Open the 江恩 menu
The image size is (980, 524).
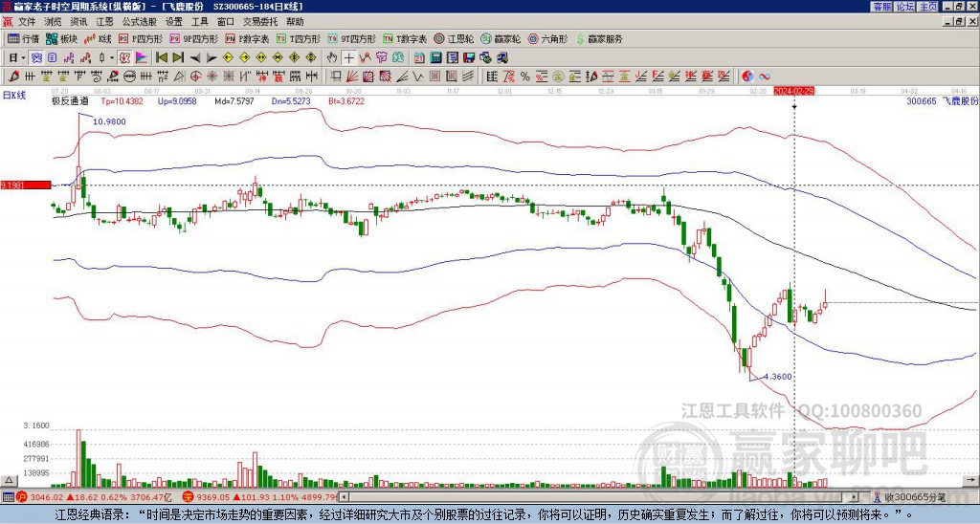104,22
